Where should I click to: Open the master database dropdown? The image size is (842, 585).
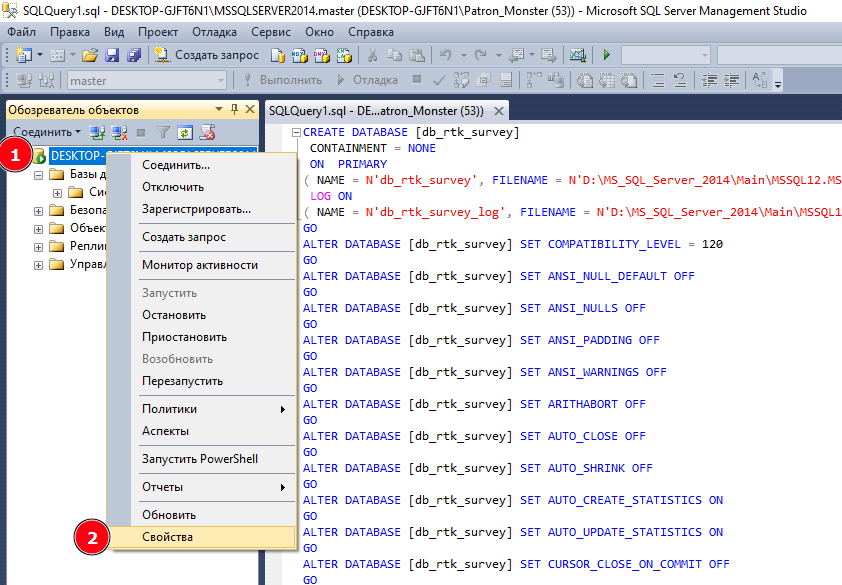tap(221, 81)
